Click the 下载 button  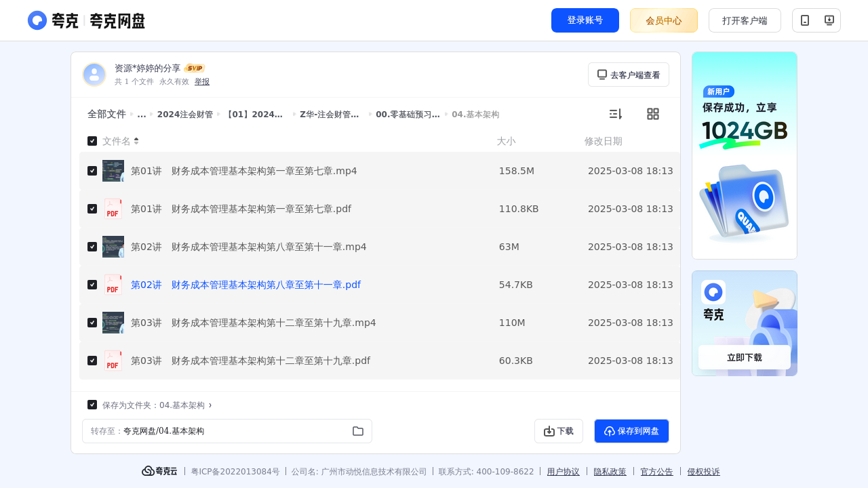click(559, 431)
